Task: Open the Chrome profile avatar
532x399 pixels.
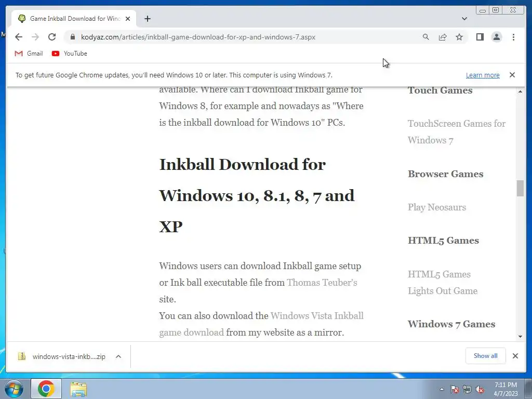Action: [x=496, y=37]
